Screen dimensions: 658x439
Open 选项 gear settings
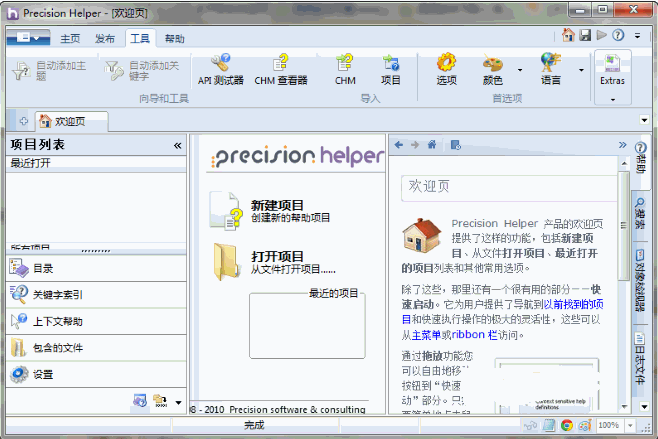coord(446,70)
